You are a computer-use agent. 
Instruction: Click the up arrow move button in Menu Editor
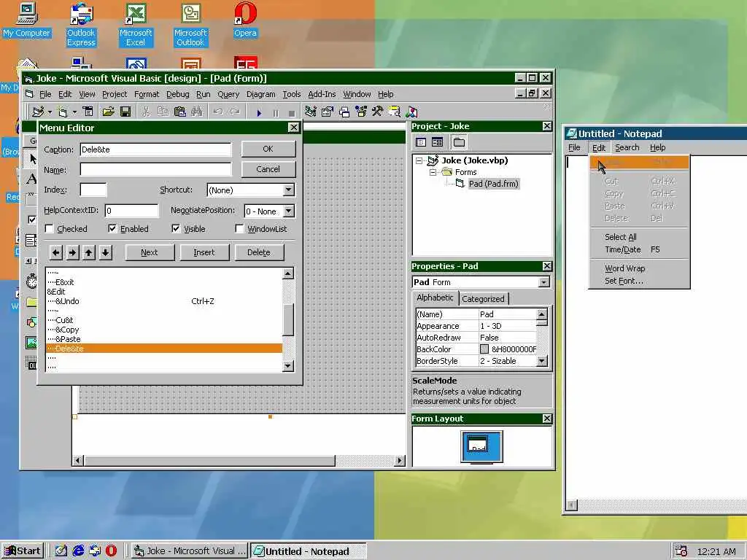click(88, 252)
